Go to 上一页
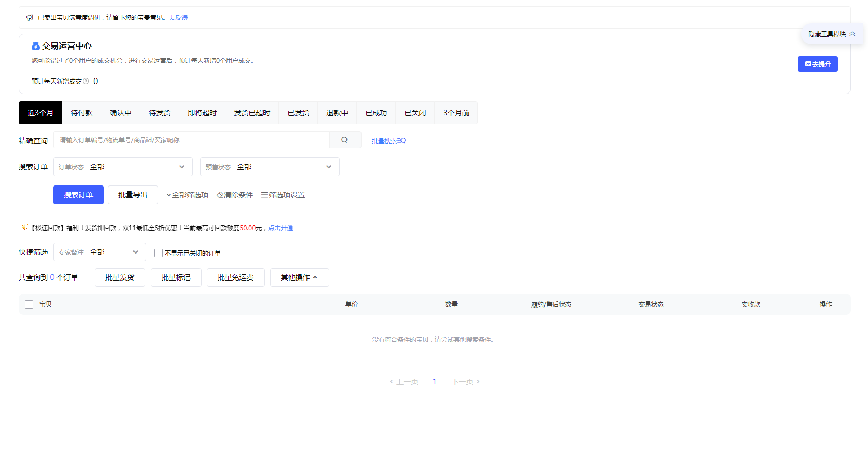Screen dimensions: 868x466 tap(404, 382)
